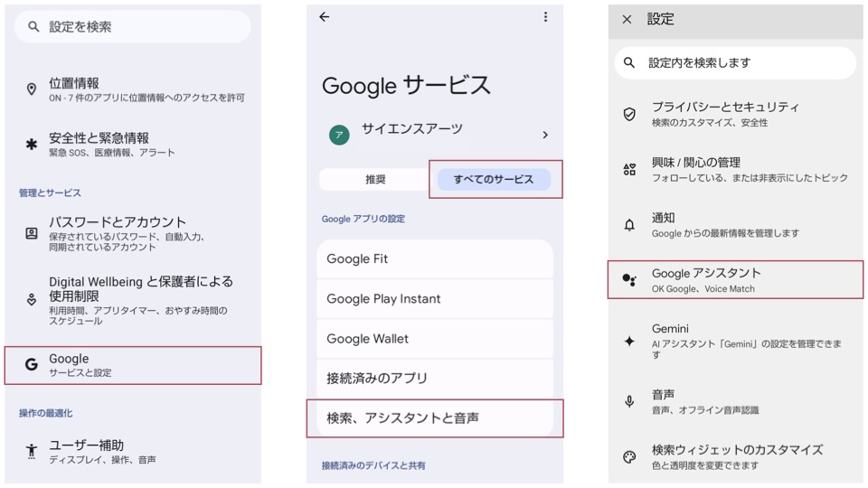Click the 設定 title in the top bar
The image size is (868, 488).
[660, 19]
